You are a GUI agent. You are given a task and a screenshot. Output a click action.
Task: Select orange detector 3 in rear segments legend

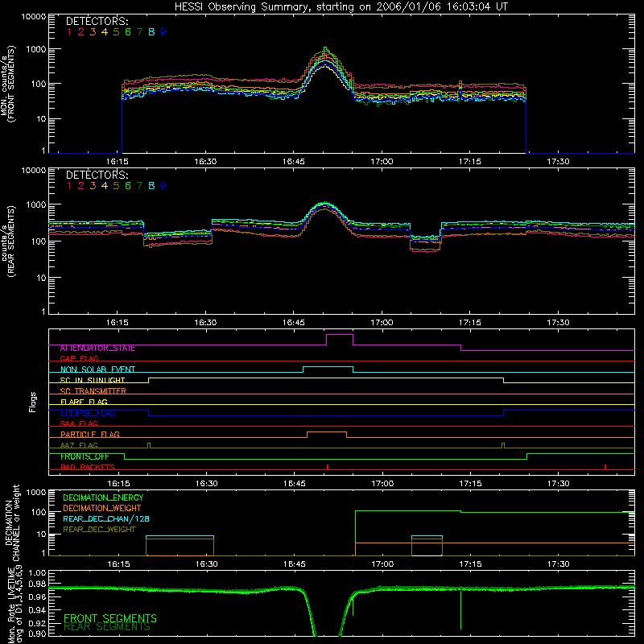tap(93, 186)
